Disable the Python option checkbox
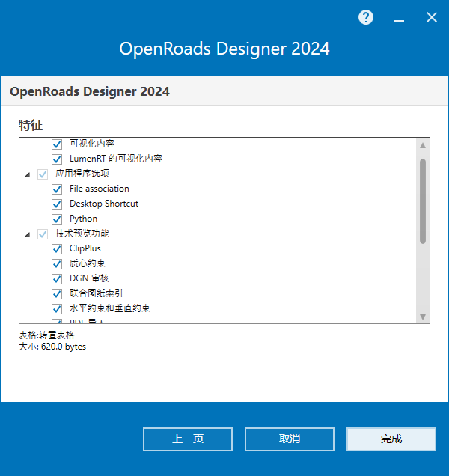449x476 pixels. click(57, 219)
